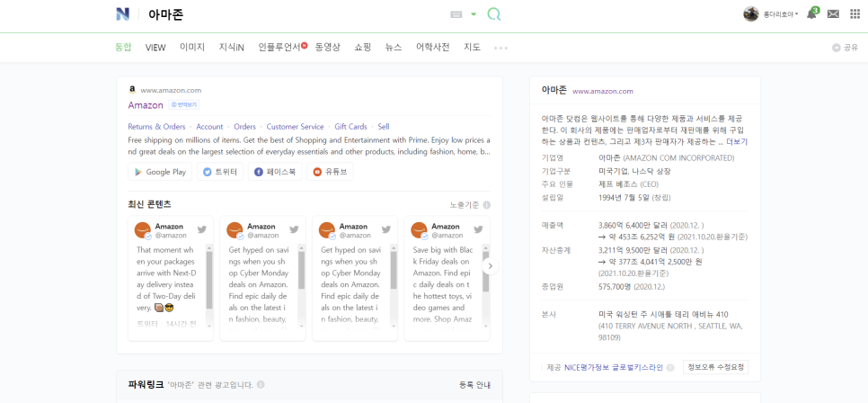Image resolution: width=868 pixels, height=403 pixels.
Task: Click the 제프 베조스 (CEO) text
Action: [629, 184]
